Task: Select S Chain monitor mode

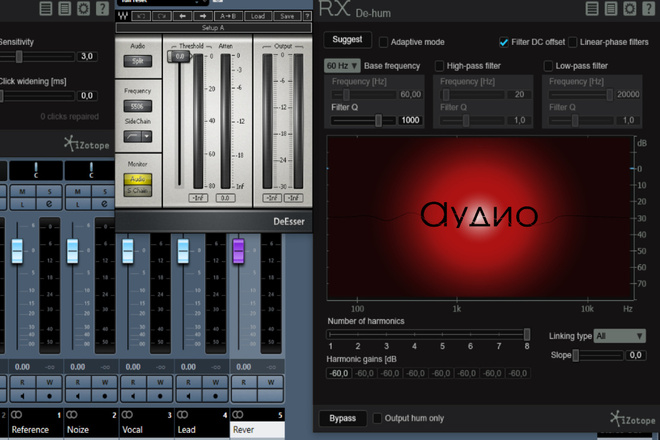Action: [138, 191]
